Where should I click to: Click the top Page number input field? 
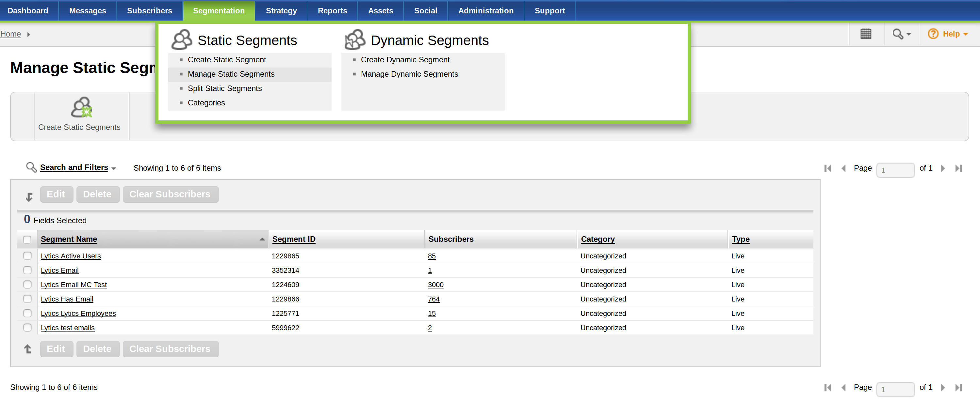[x=895, y=170]
